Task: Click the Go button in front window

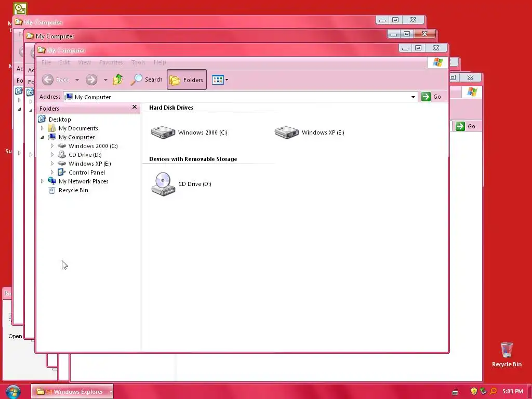Action: pos(431,97)
